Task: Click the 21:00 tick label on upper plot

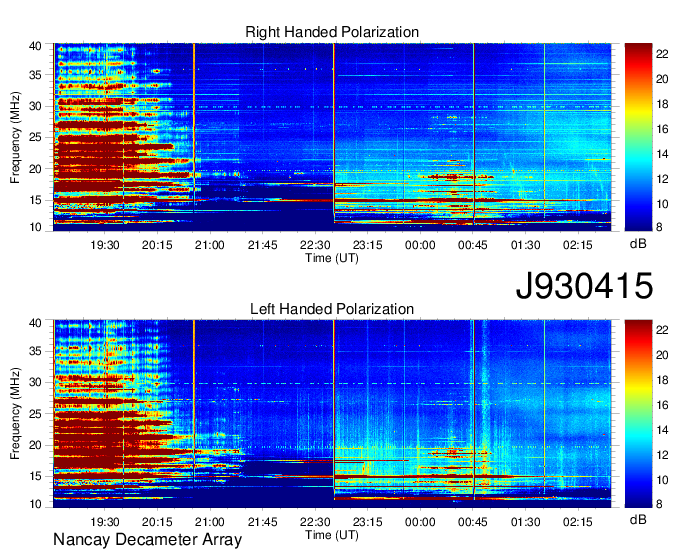Action: coord(210,245)
